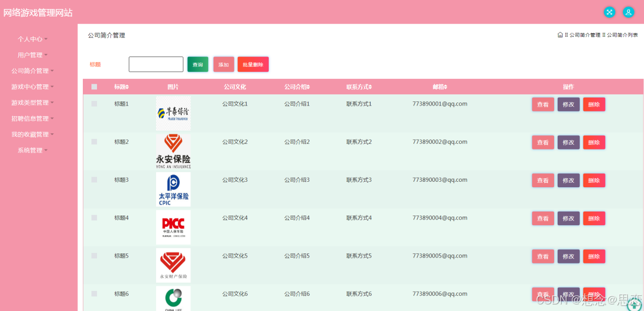Open the 永安财产保险 logo thumbnail
This screenshot has width=644, height=311.
coord(173,265)
